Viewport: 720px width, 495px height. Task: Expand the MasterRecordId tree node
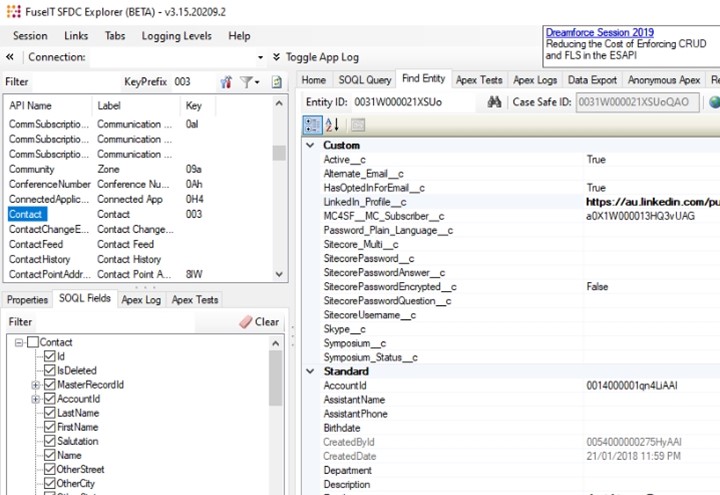(35, 385)
